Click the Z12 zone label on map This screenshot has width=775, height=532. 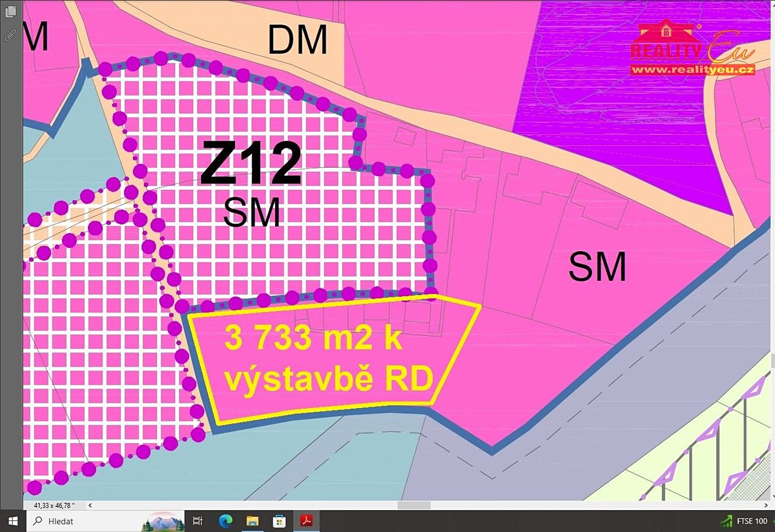251,164
